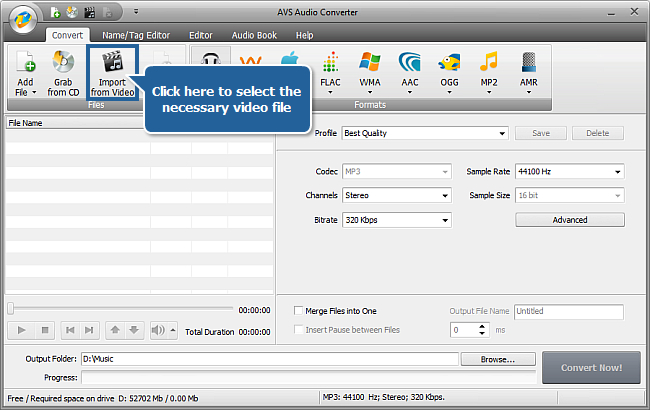650x410 pixels.
Task: Expand the WMA format dropdown arrow
Action: pos(370,92)
